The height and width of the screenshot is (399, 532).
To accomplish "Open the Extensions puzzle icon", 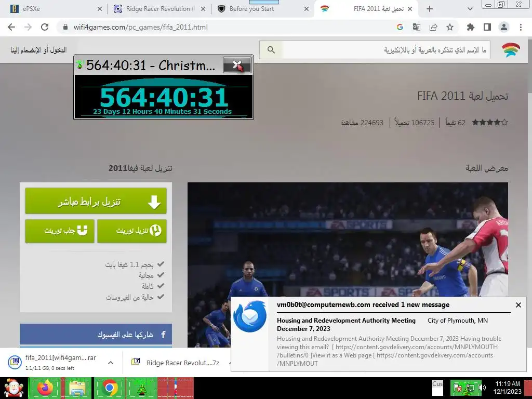I will pos(470,27).
